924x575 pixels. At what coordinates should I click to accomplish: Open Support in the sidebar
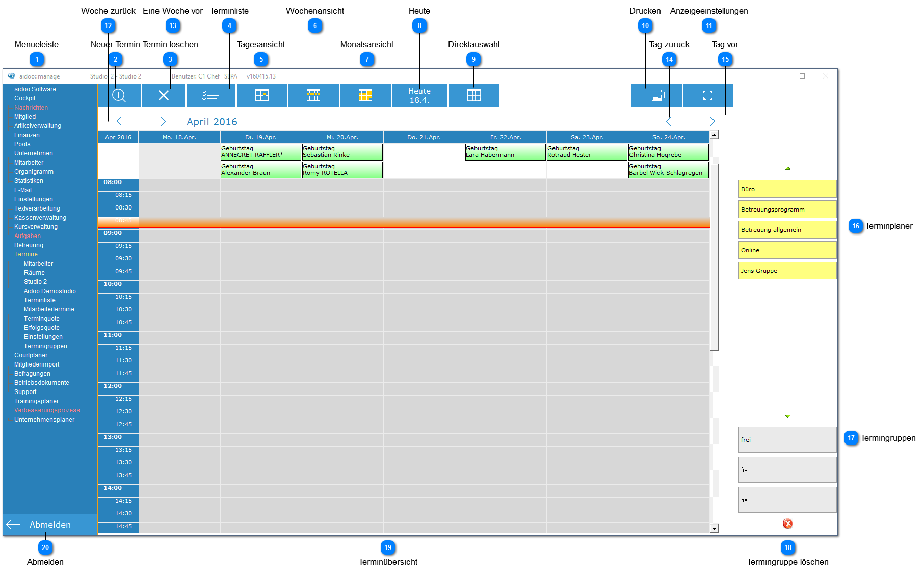(x=25, y=392)
